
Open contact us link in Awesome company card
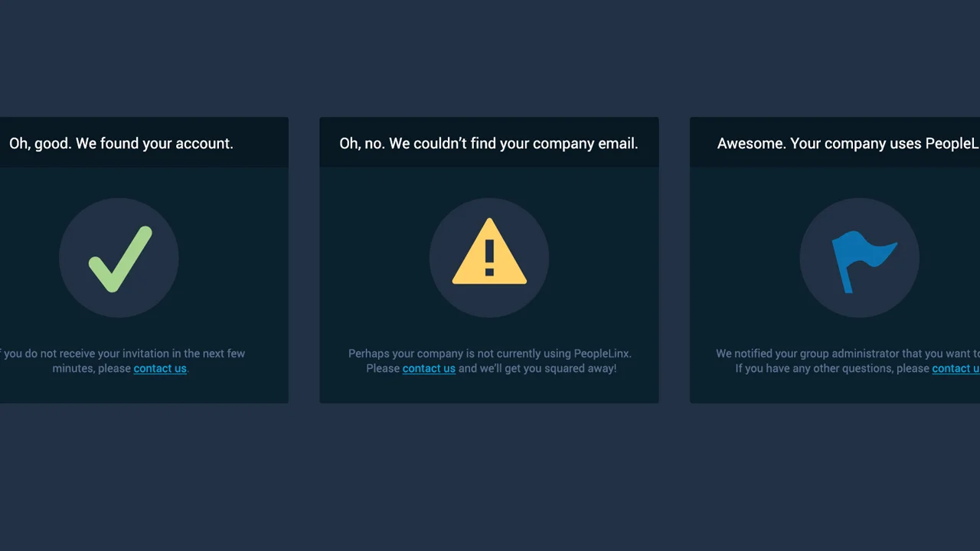[x=955, y=369]
